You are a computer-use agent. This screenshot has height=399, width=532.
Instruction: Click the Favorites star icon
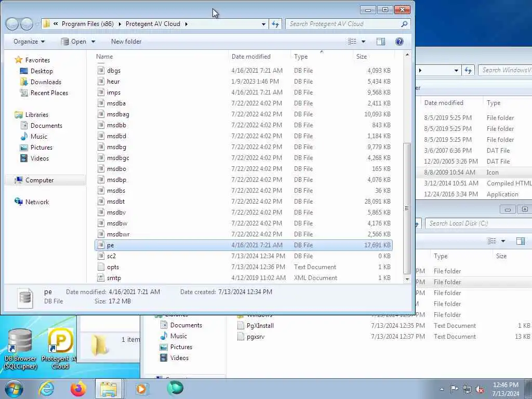18,60
